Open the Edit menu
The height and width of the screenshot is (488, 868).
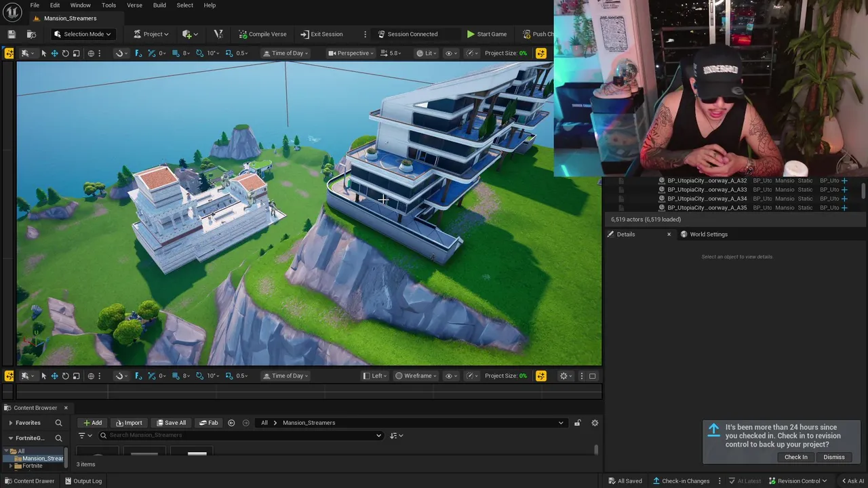click(x=55, y=5)
